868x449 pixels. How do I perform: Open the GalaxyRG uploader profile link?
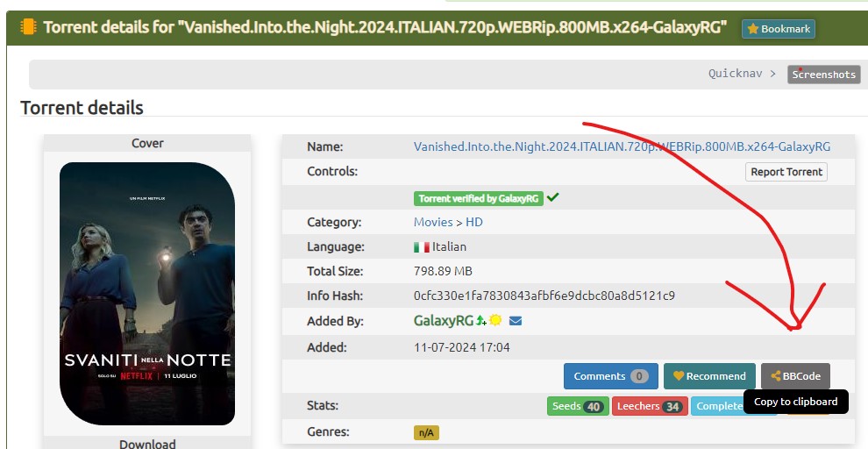(444, 321)
